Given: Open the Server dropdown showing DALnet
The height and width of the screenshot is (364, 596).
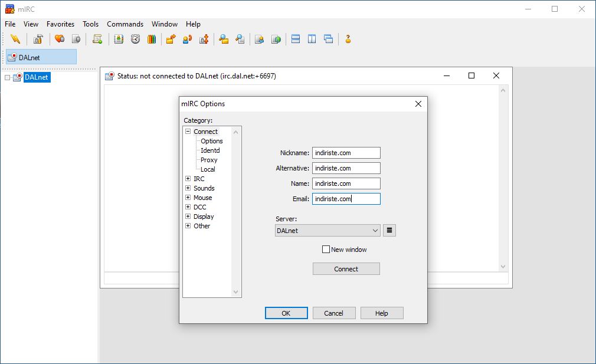Looking at the screenshot, I should pos(328,230).
